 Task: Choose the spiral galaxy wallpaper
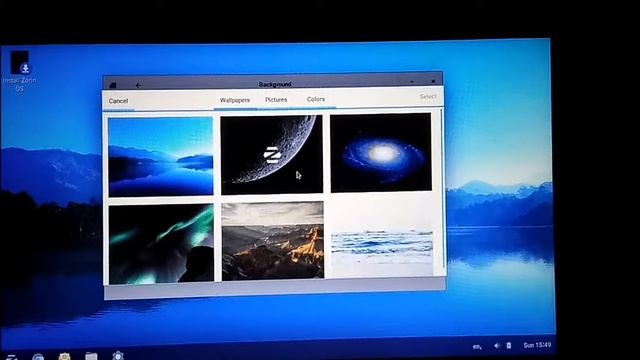click(380, 153)
